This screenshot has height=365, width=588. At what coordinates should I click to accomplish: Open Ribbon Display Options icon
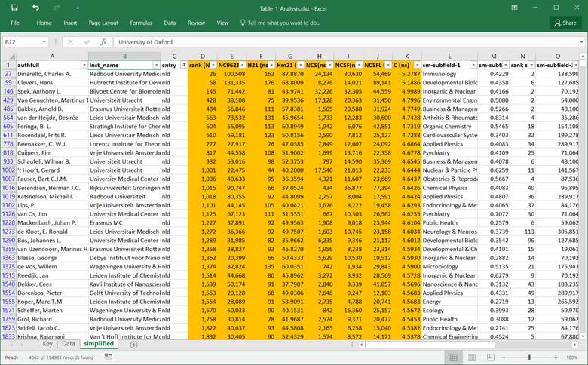coord(514,8)
